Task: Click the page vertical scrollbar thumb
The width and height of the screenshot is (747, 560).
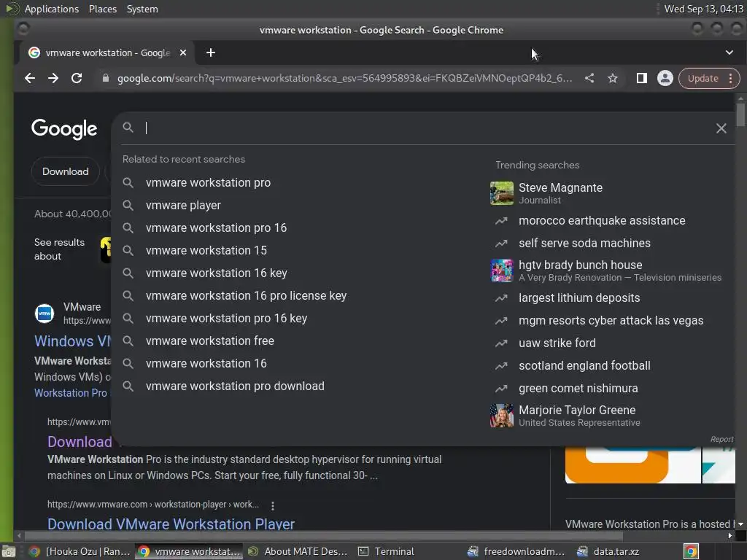Action: click(740, 114)
